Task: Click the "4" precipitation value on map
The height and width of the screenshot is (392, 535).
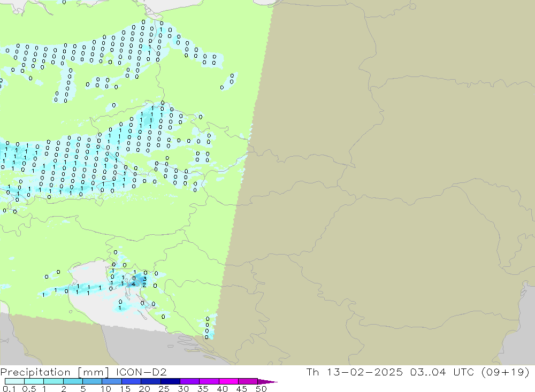Action: pyautogui.click(x=133, y=284)
